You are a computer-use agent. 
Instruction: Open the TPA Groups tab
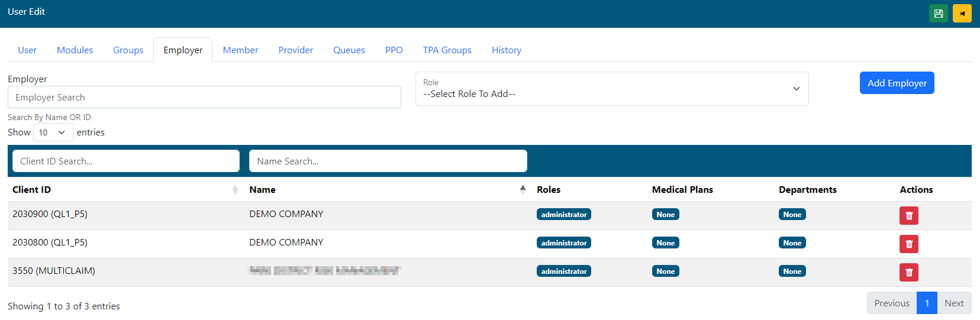(447, 50)
